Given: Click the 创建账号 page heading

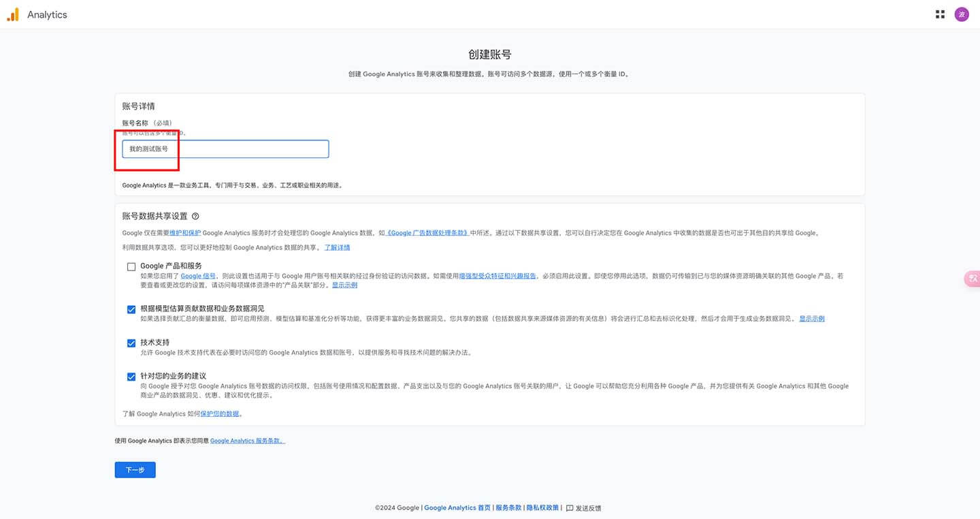Looking at the screenshot, I should [490, 54].
